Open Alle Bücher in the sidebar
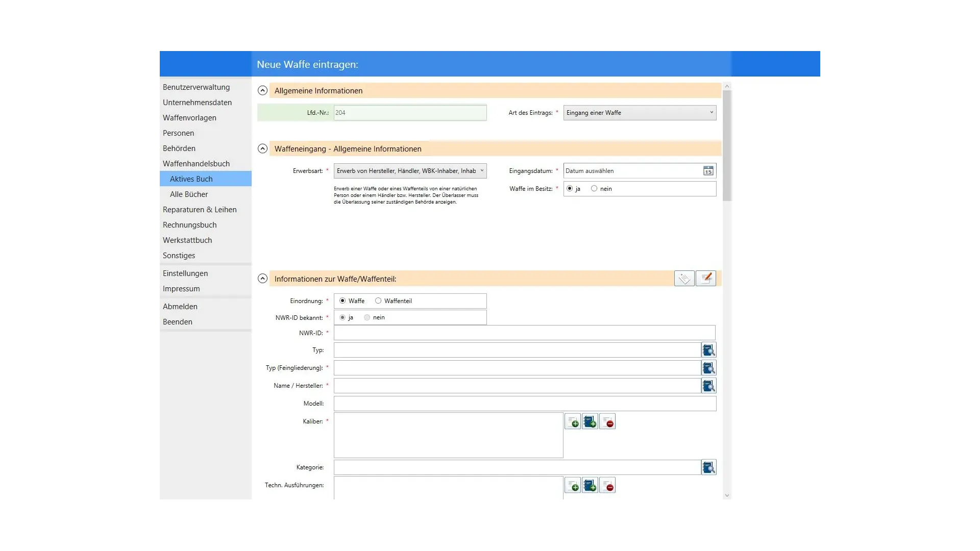The image size is (980, 551). tap(189, 194)
